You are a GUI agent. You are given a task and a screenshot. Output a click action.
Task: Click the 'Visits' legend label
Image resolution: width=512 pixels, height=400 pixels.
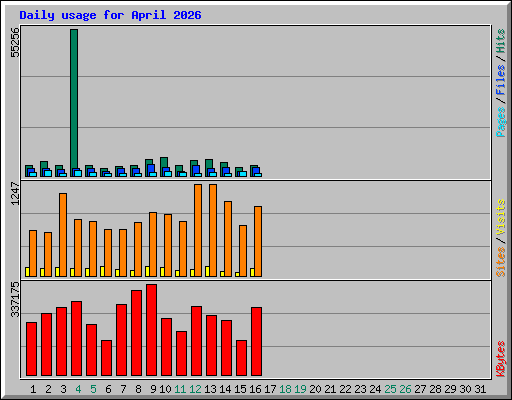tap(501, 217)
